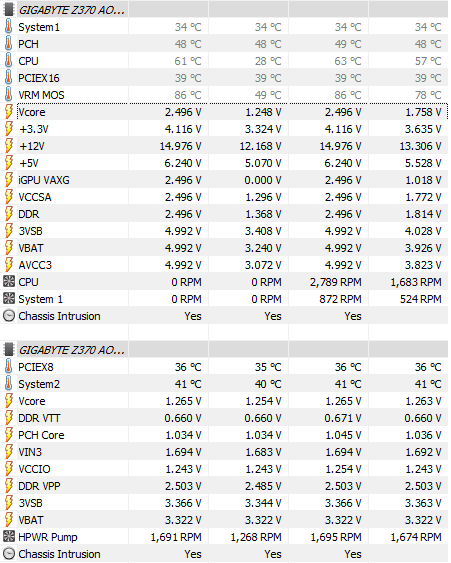Click the lightning icon beside iGPU VAXG
The image size is (451, 563).
click(9, 180)
